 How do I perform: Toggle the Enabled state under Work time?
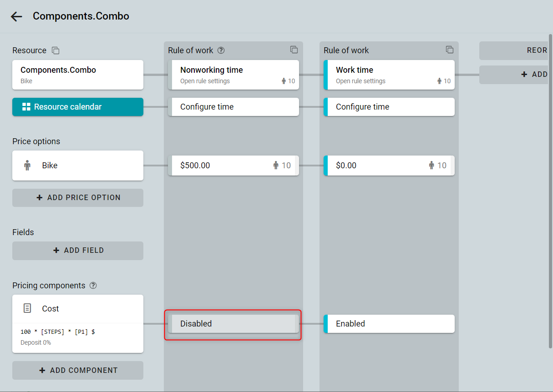[x=389, y=324]
